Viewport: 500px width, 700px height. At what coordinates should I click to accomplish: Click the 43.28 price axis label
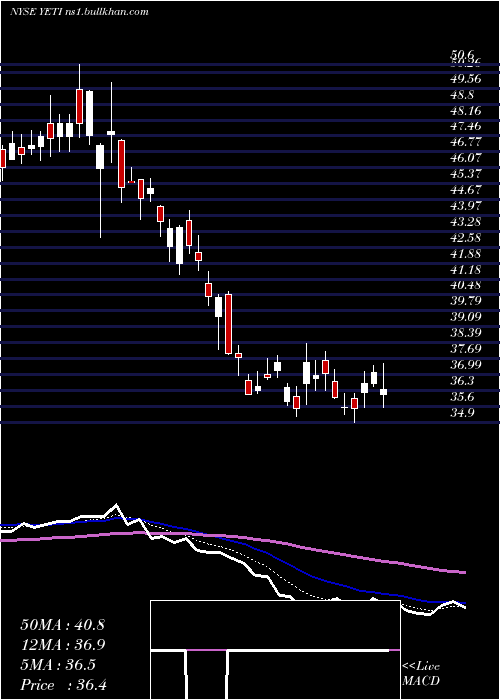[x=466, y=221]
